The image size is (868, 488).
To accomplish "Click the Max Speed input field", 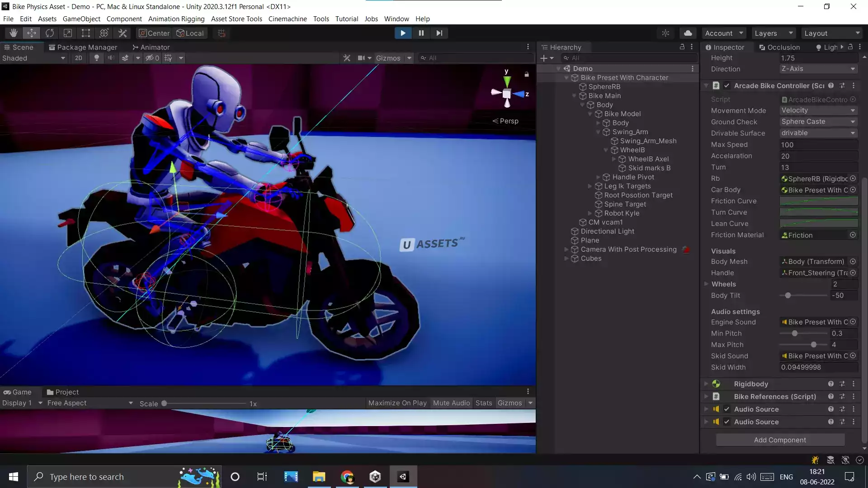I will pos(818,145).
